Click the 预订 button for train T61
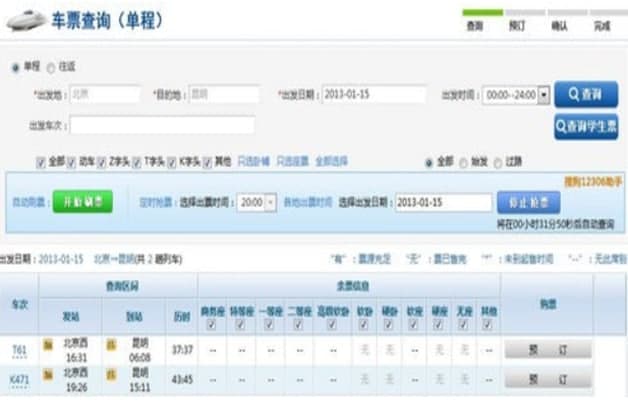 point(548,350)
